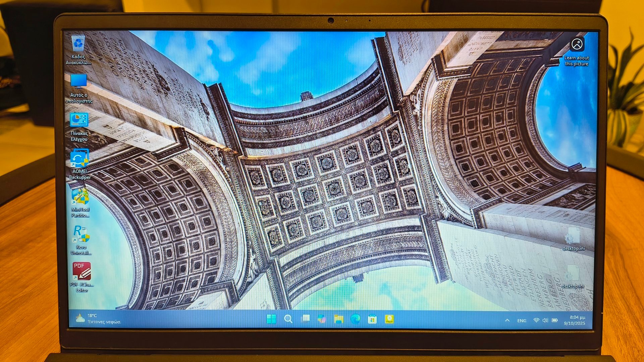Image resolution: width=644 pixels, height=362 pixels.
Task: Launch the AOMEI Backupper shortcut
Action: tap(79, 158)
